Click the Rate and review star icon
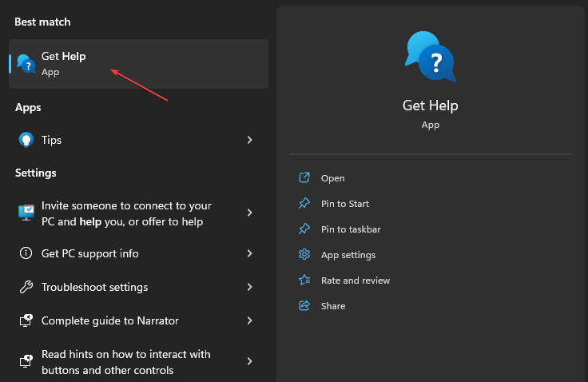588x382 pixels. tap(304, 280)
